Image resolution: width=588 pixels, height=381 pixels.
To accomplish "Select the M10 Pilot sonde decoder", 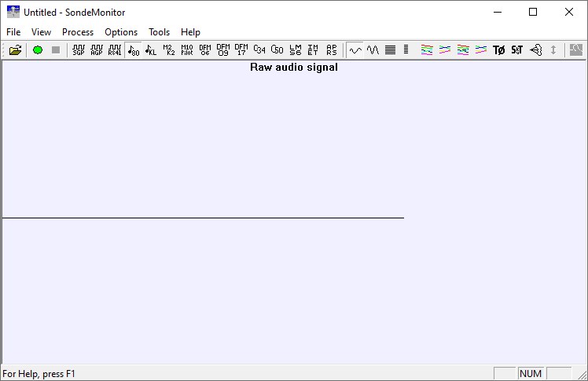I will (x=187, y=49).
